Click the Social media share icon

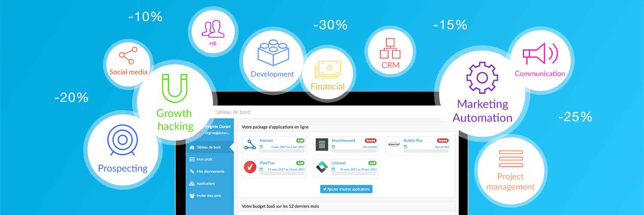pyautogui.click(x=128, y=55)
